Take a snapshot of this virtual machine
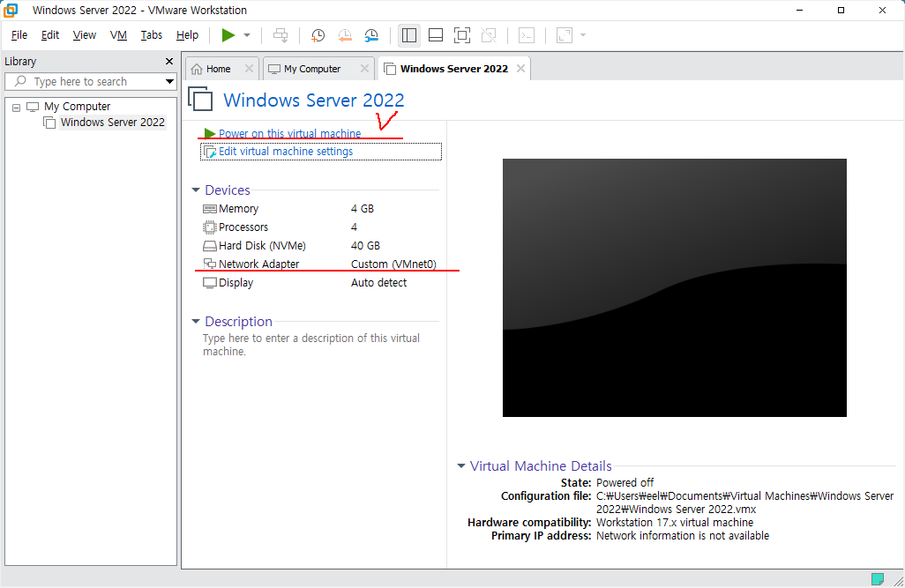The width and height of the screenshot is (905, 588). (318, 35)
